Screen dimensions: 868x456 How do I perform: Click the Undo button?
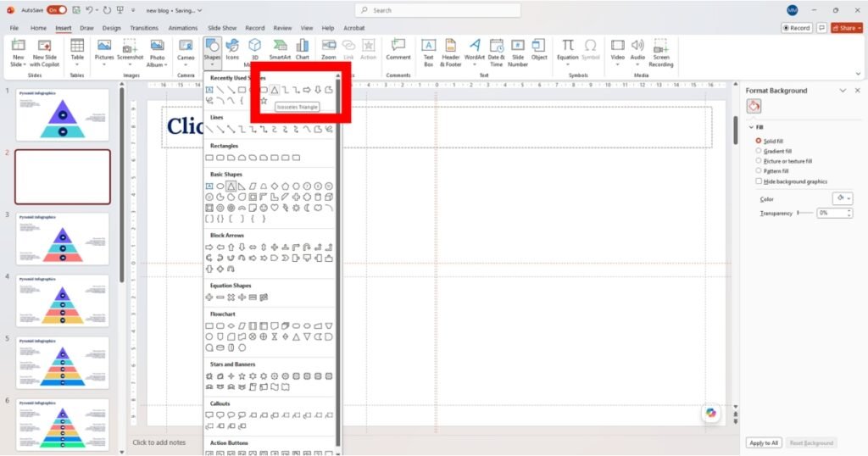(88, 10)
